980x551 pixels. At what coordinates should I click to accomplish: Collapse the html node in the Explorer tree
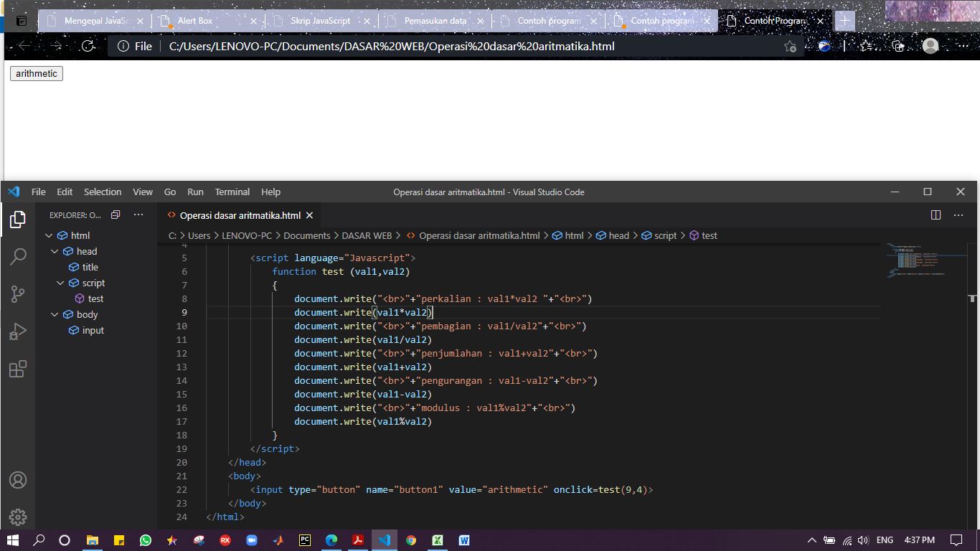(49, 235)
